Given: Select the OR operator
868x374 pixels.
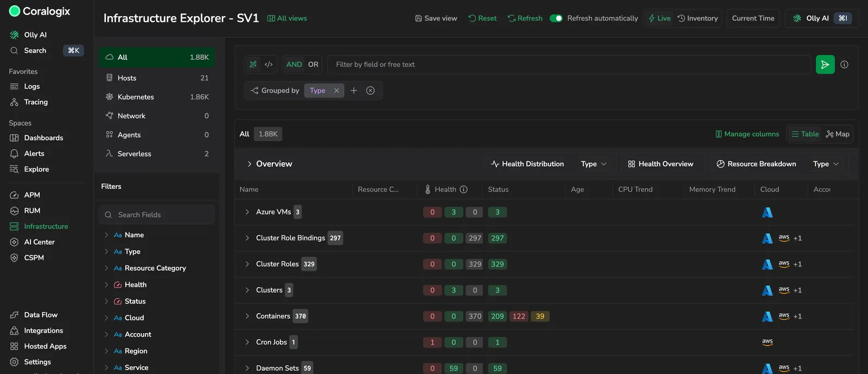Looking at the screenshot, I should click(x=313, y=65).
